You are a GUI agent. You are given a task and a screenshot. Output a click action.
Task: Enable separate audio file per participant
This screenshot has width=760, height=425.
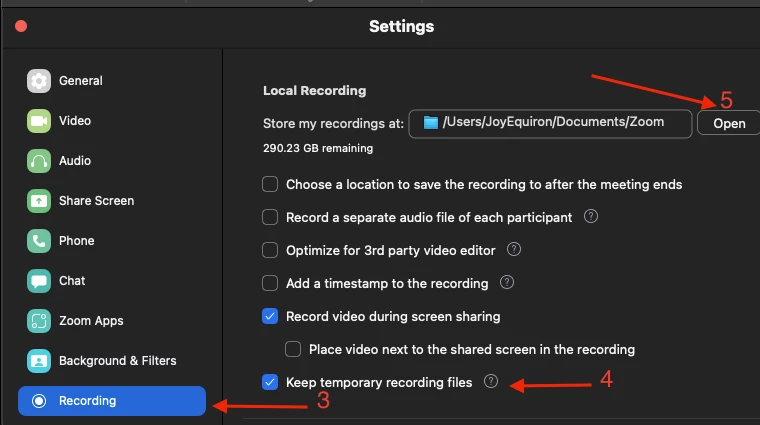click(x=270, y=217)
